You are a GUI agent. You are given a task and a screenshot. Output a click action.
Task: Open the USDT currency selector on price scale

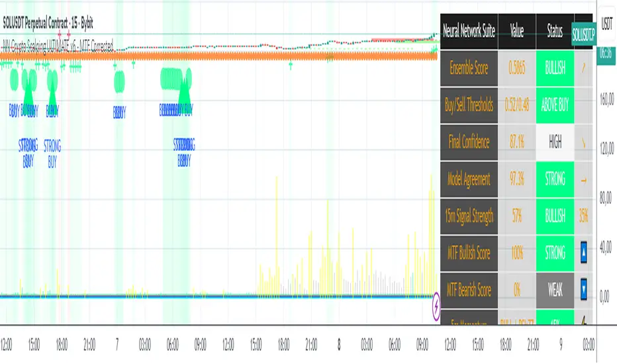point(606,24)
